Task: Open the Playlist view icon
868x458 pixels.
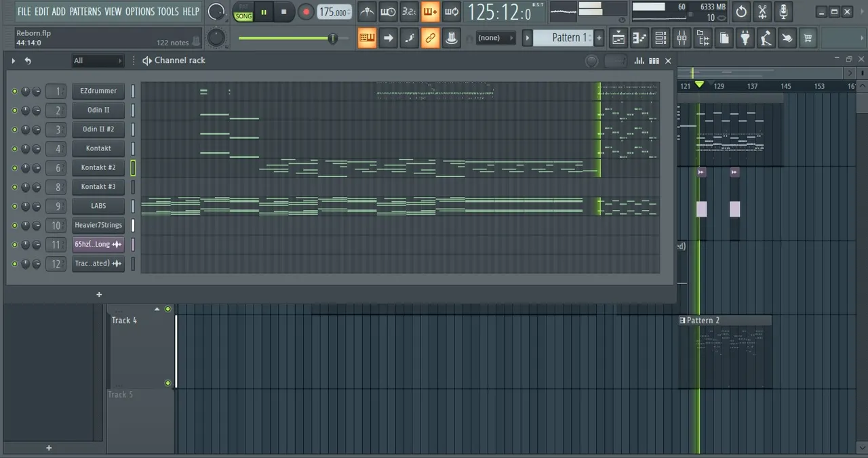Action: pos(618,38)
